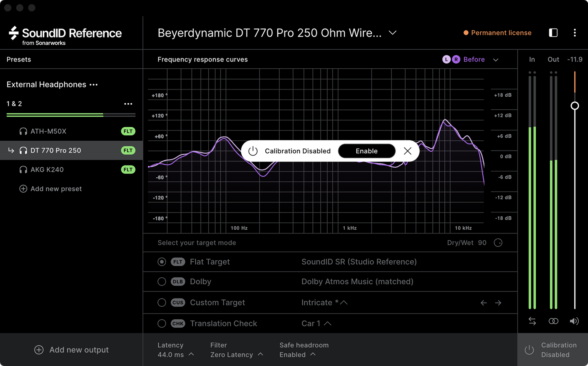
Task: Toggle the right channel R curve badge
Action: [456, 59]
